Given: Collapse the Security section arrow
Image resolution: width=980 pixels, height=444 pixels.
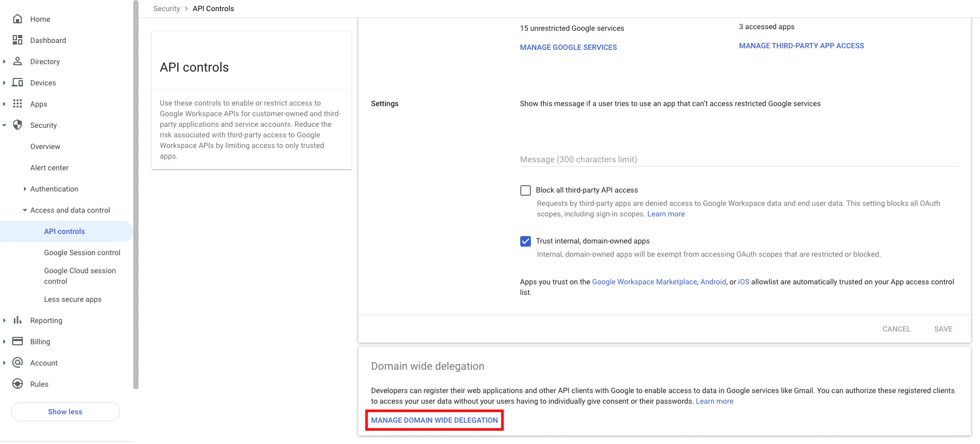Looking at the screenshot, I should [x=4, y=125].
